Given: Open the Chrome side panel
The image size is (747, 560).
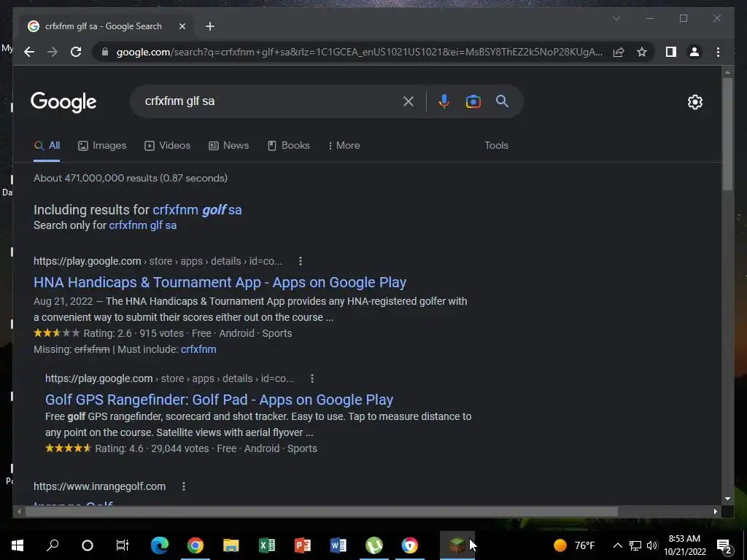Looking at the screenshot, I should [x=671, y=52].
